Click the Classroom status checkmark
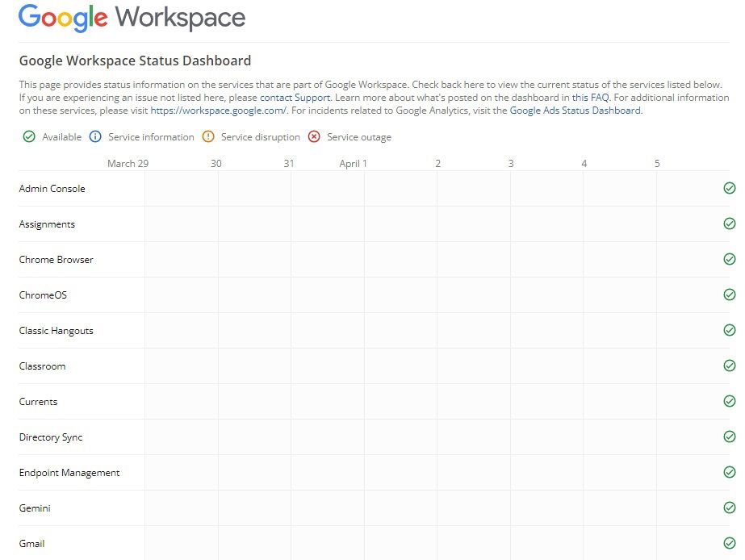Screen dimensions: 745x560 pos(730,366)
